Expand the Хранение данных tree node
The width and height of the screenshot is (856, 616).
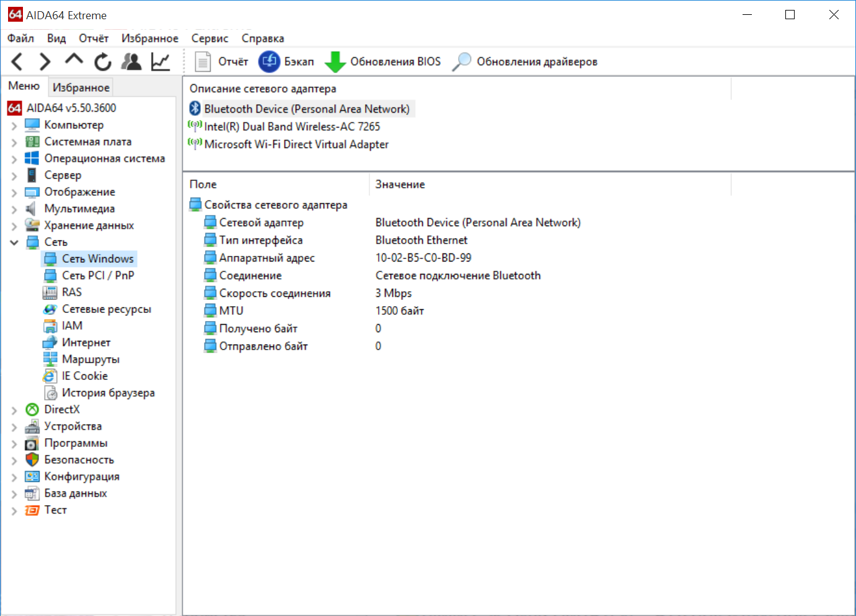coord(14,226)
